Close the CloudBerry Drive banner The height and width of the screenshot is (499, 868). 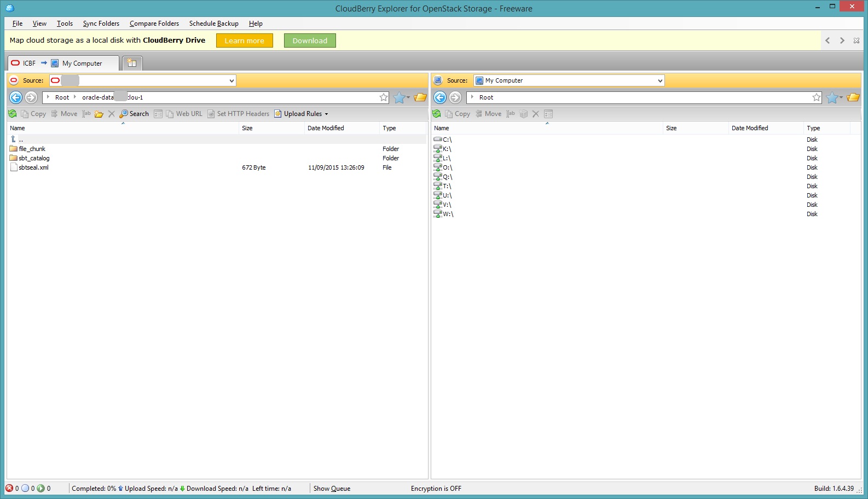[x=857, y=40]
